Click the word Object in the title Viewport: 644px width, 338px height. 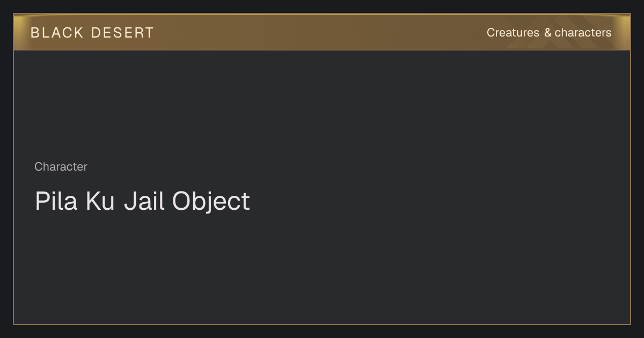211,202
